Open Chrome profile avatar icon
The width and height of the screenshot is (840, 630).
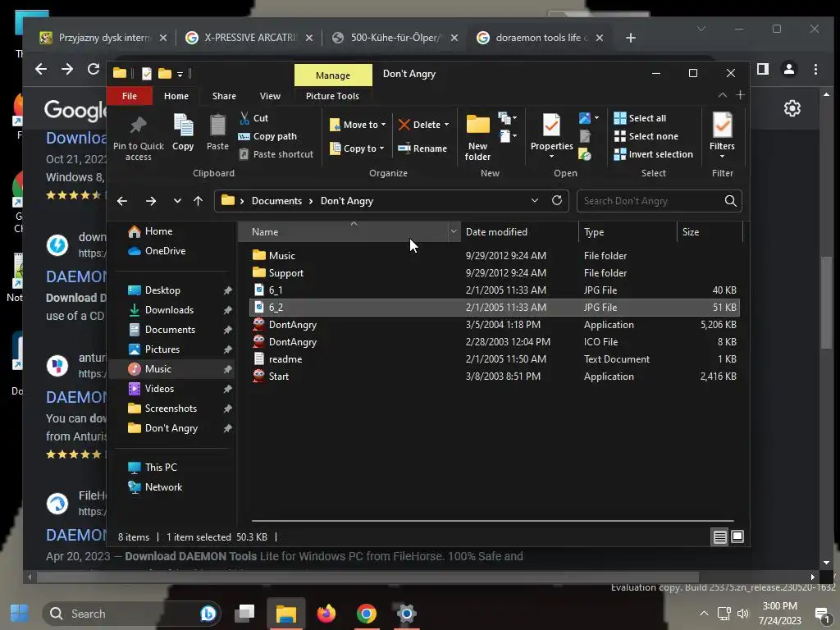pyautogui.click(x=789, y=69)
